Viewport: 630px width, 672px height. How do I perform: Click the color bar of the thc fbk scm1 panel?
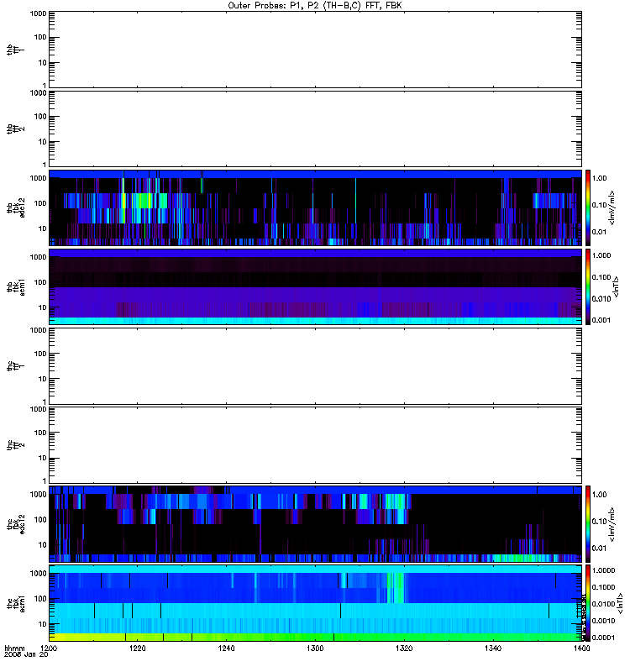tap(588, 603)
